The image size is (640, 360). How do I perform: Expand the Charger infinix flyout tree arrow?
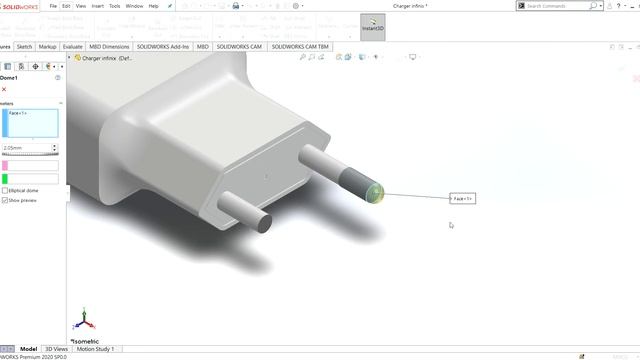pyautogui.click(x=69, y=58)
